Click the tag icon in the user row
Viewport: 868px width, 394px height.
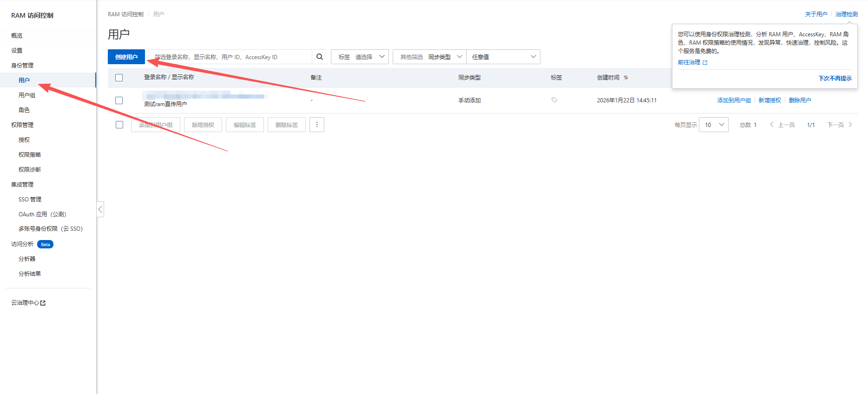coord(554,100)
